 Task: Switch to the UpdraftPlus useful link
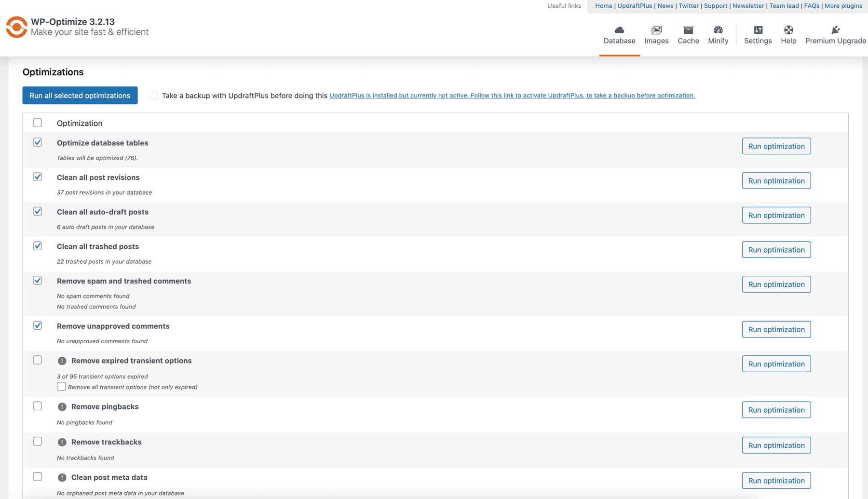click(635, 6)
